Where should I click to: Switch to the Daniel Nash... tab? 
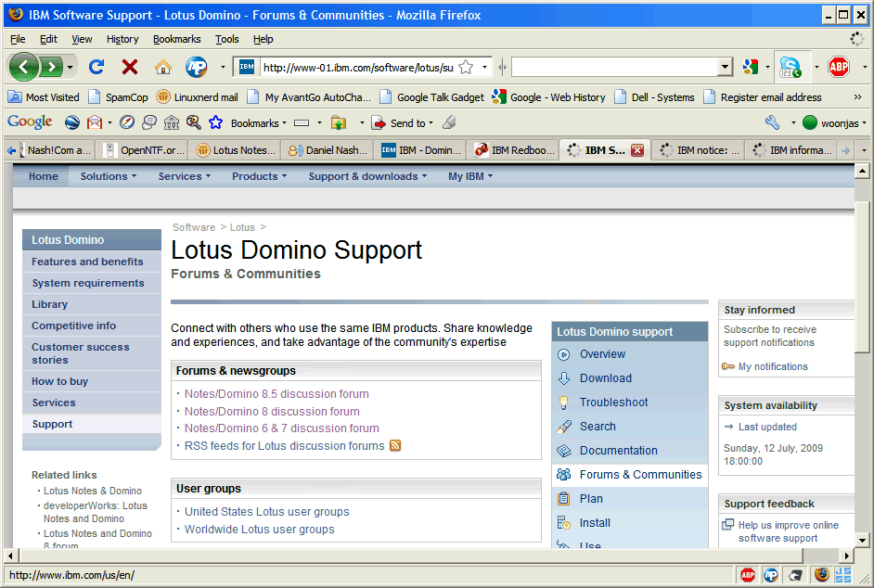click(328, 150)
